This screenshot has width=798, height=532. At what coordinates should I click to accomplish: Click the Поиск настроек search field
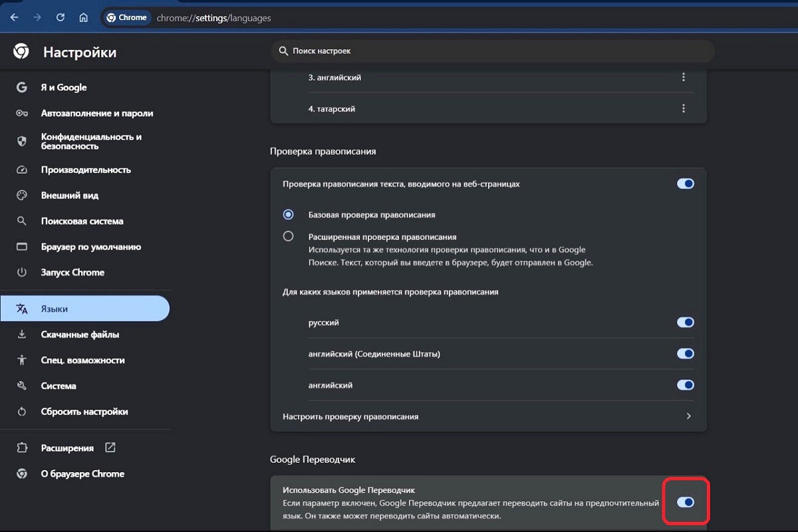(x=493, y=51)
